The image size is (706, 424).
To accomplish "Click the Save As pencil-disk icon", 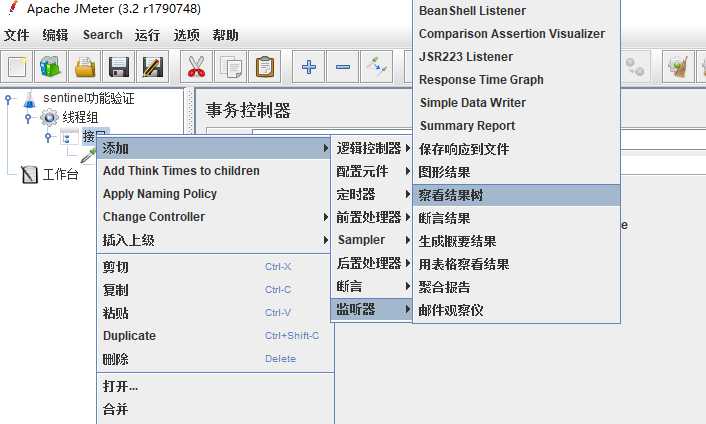I will [153, 67].
